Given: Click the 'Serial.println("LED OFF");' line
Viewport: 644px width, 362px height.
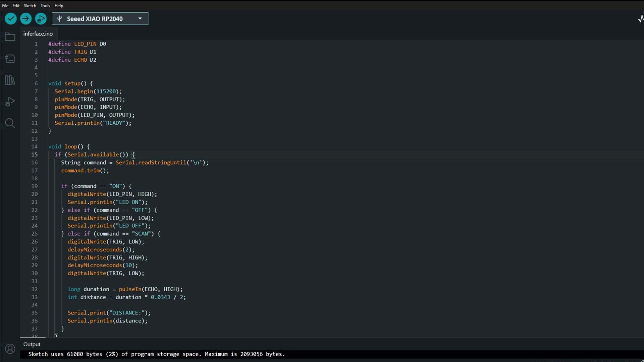Looking at the screenshot, I should (109, 226).
